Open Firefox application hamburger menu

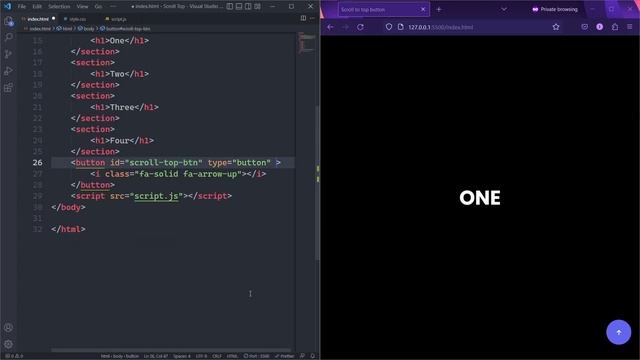630,27
